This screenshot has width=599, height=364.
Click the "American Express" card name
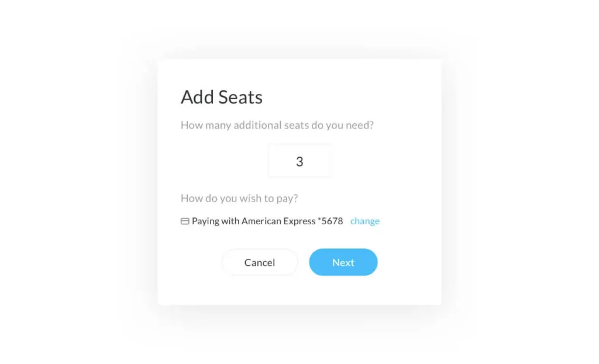click(278, 221)
